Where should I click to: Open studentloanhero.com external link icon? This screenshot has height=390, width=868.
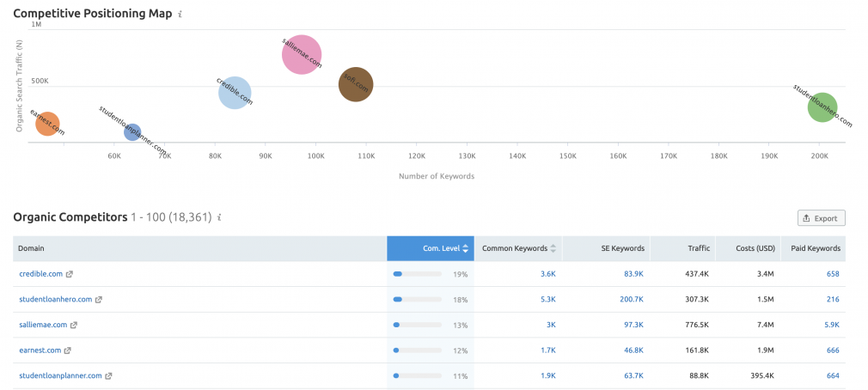point(99,299)
